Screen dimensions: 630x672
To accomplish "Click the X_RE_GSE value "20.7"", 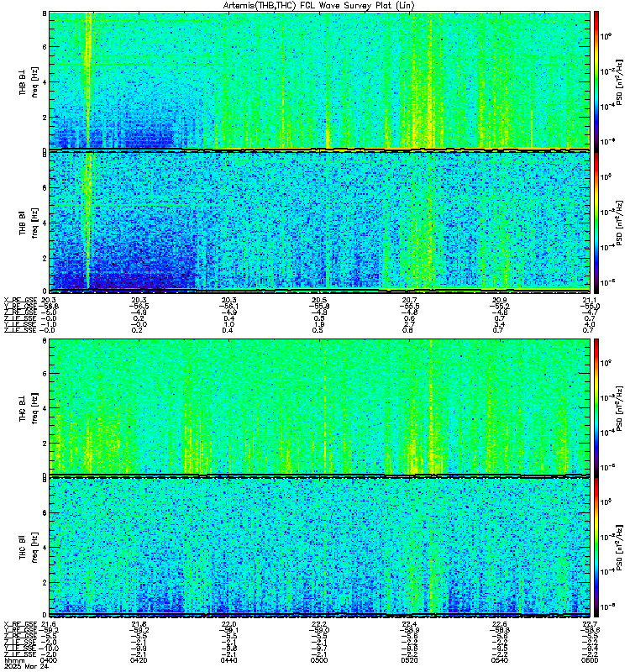I will click(409, 300).
